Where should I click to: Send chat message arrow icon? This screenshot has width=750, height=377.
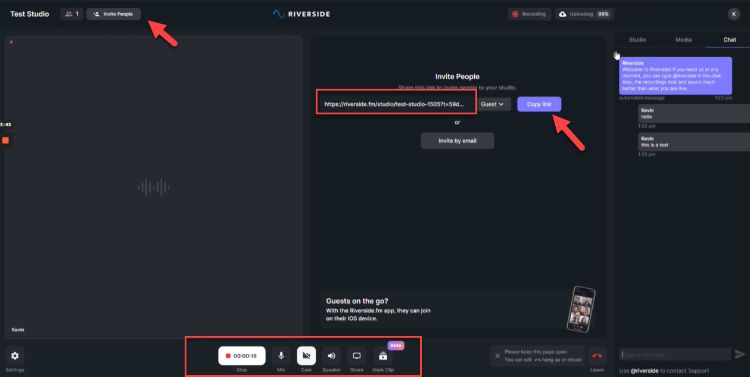[x=740, y=354]
